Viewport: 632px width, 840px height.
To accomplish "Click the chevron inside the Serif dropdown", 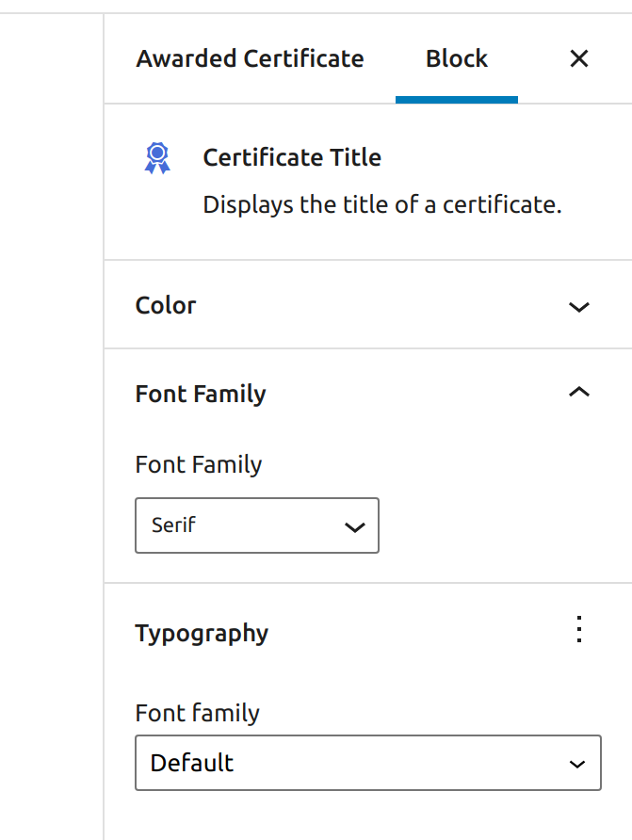I will [354, 525].
